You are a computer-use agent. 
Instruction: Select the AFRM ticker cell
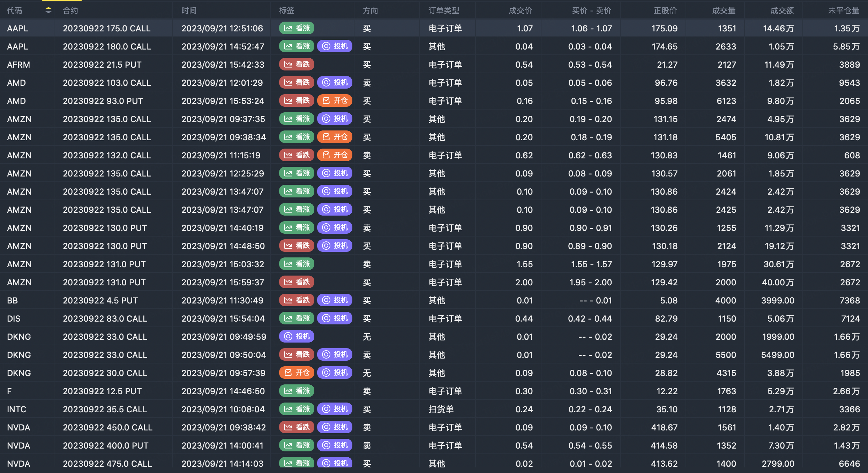[18, 65]
